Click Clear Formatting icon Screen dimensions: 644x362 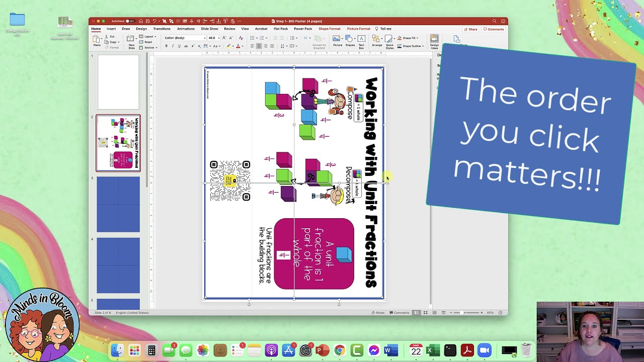tap(241, 38)
